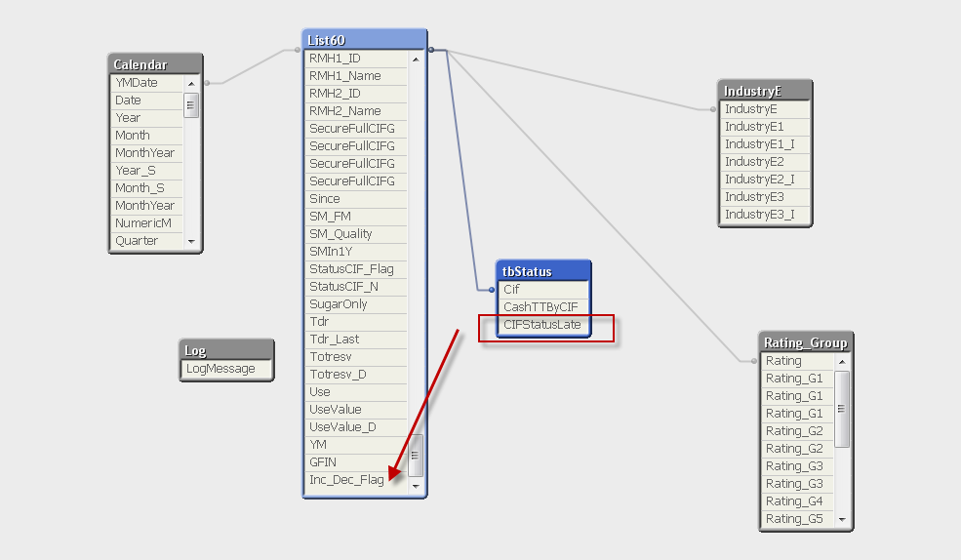This screenshot has width=961, height=560.
Task: Click the up arrow of Calendar table scrollbar
Action: pyautogui.click(x=191, y=83)
